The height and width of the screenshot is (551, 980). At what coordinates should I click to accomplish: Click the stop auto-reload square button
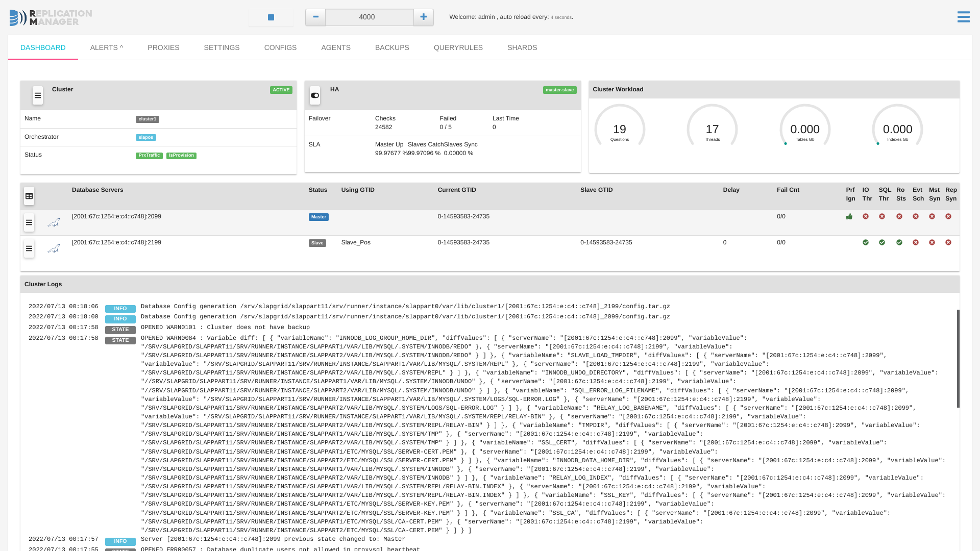(271, 17)
